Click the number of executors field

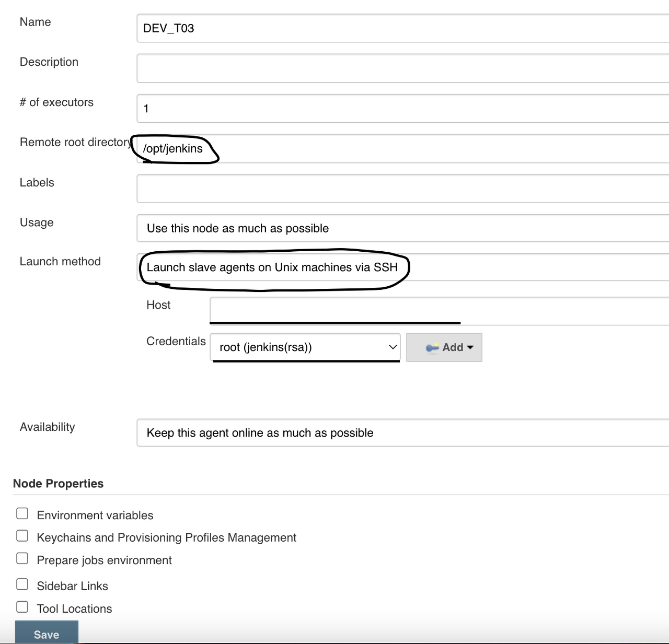coord(403,109)
